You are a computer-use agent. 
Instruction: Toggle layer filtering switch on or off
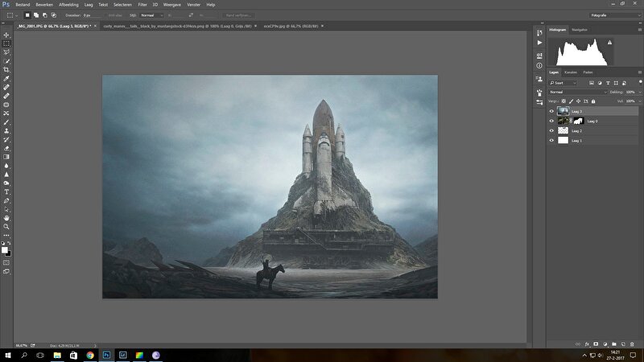tap(640, 82)
